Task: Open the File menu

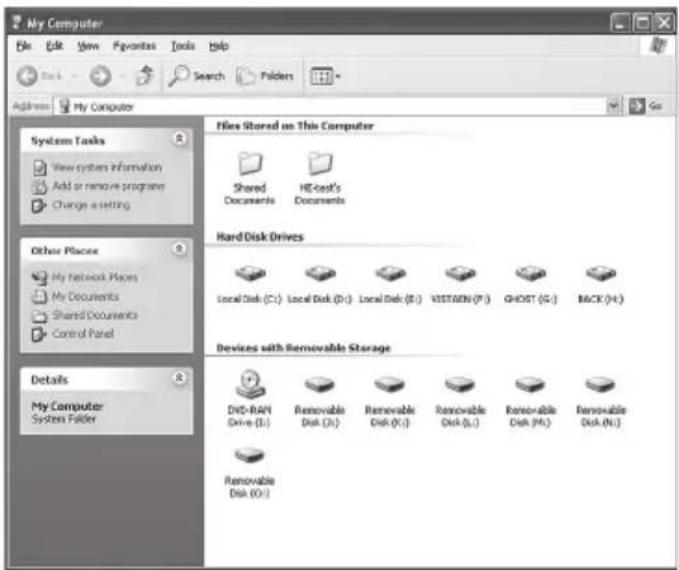Action: coord(24,46)
